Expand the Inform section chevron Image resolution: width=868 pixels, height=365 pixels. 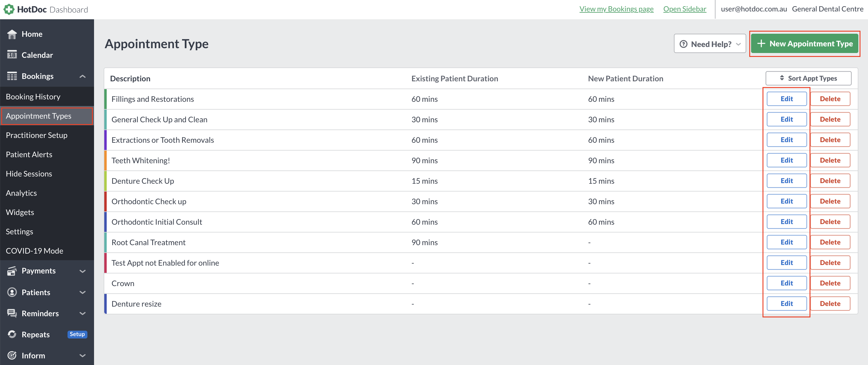pyautogui.click(x=83, y=356)
